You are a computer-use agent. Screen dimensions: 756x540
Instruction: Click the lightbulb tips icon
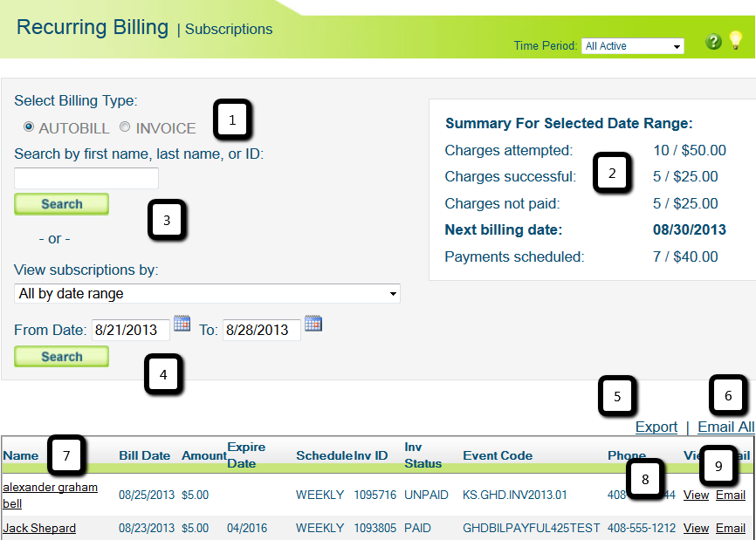[735, 40]
